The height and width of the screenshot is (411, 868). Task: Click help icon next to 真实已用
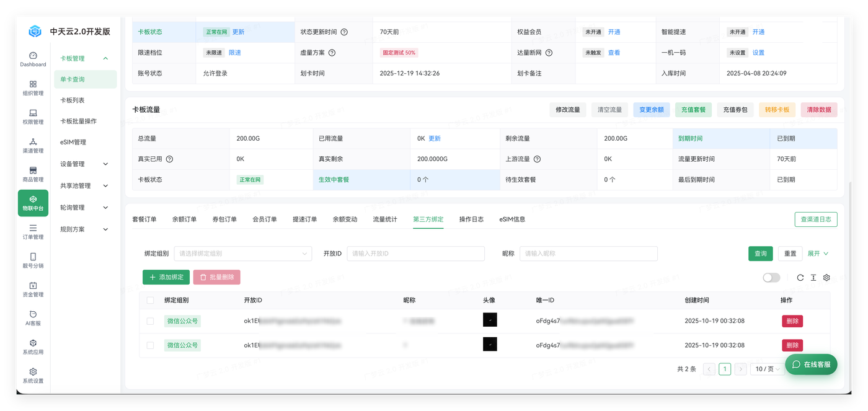coord(169,159)
